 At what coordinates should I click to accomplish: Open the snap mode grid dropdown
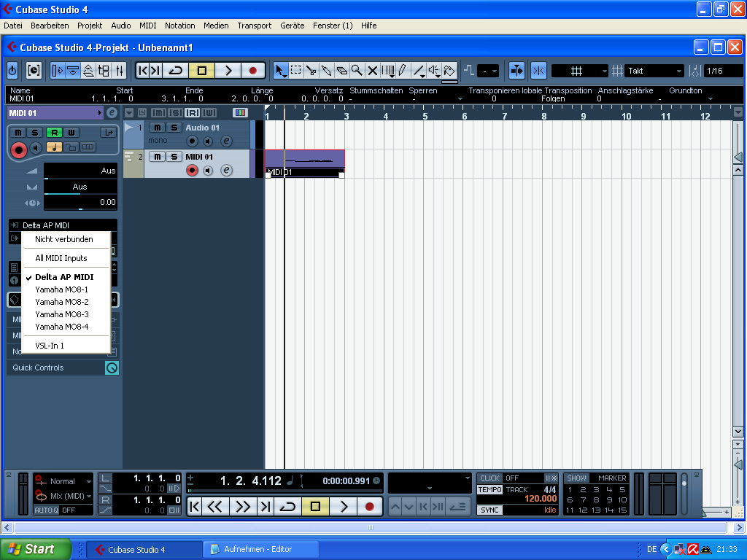pyautogui.click(x=580, y=71)
